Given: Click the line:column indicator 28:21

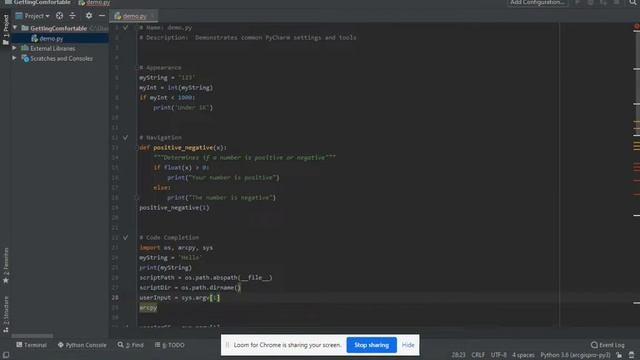Looking at the screenshot, I should 458,355.
